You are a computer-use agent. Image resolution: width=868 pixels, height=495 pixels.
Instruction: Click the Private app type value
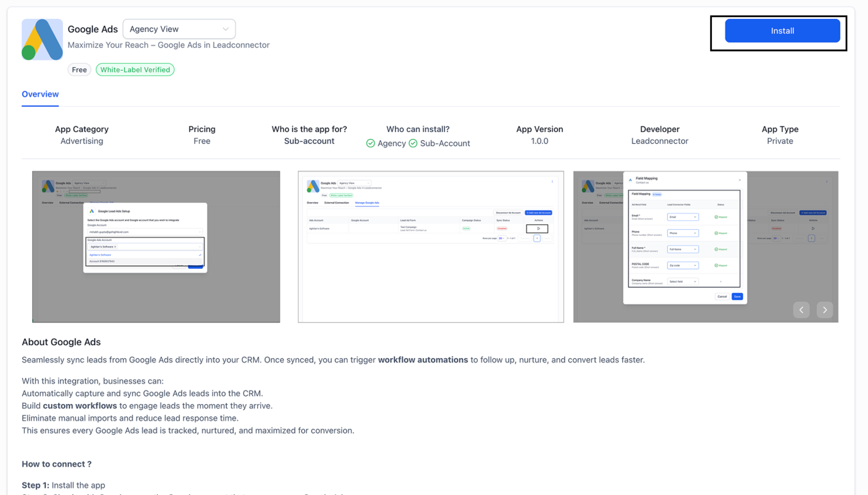point(780,141)
